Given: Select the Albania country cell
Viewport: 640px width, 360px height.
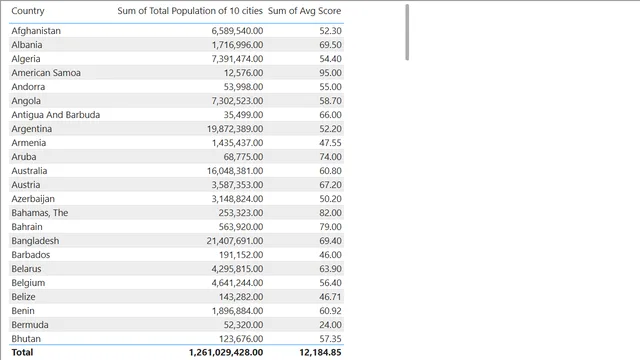Looking at the screenshot, I should click(27, 45).
